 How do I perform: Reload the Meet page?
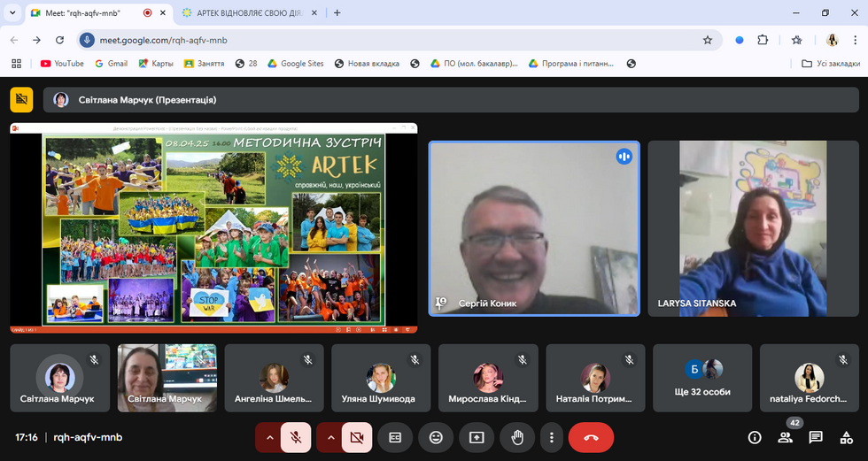point(60,41)
